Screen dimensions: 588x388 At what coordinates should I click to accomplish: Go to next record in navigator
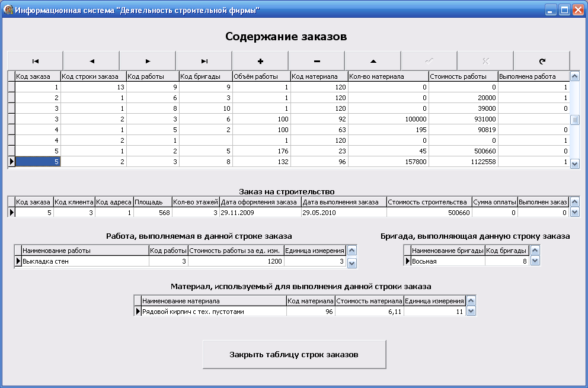pos(148,61)
